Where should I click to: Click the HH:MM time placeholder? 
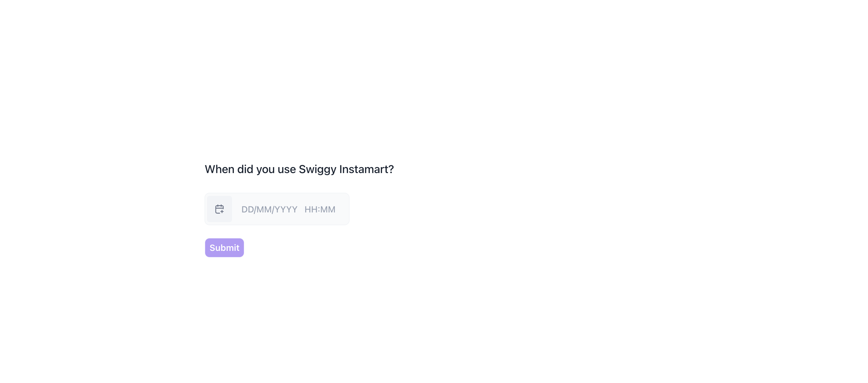pyautogui.click(x=320, y=209)
